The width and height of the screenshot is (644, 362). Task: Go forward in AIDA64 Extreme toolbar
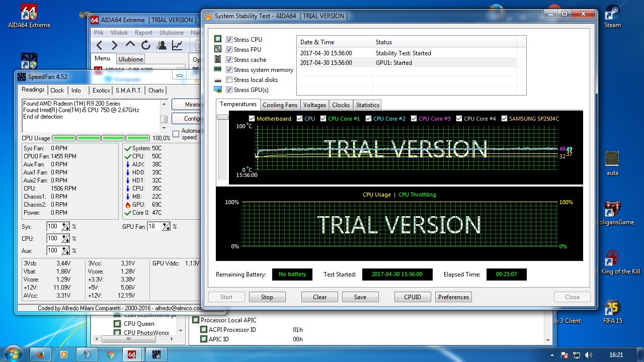pos(114,46)
